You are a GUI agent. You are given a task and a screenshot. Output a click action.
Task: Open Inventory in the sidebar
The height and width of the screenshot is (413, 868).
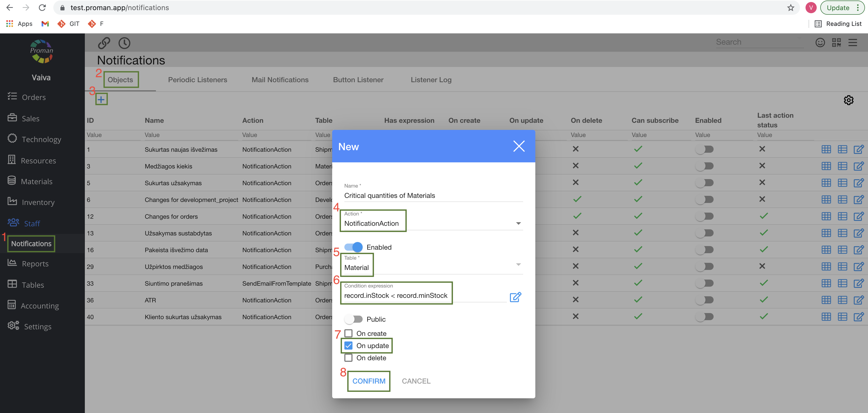click(x=38, y=202)
